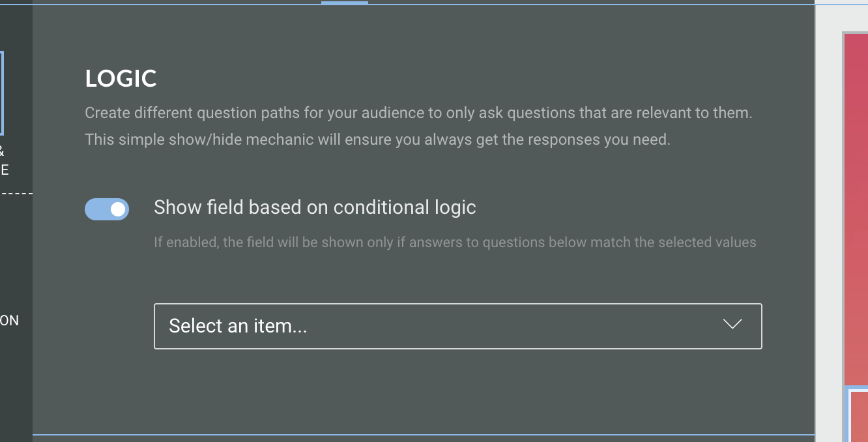Click the sidebar label ending in "E"
868x442 pixels.
click(x=5, y=171)
